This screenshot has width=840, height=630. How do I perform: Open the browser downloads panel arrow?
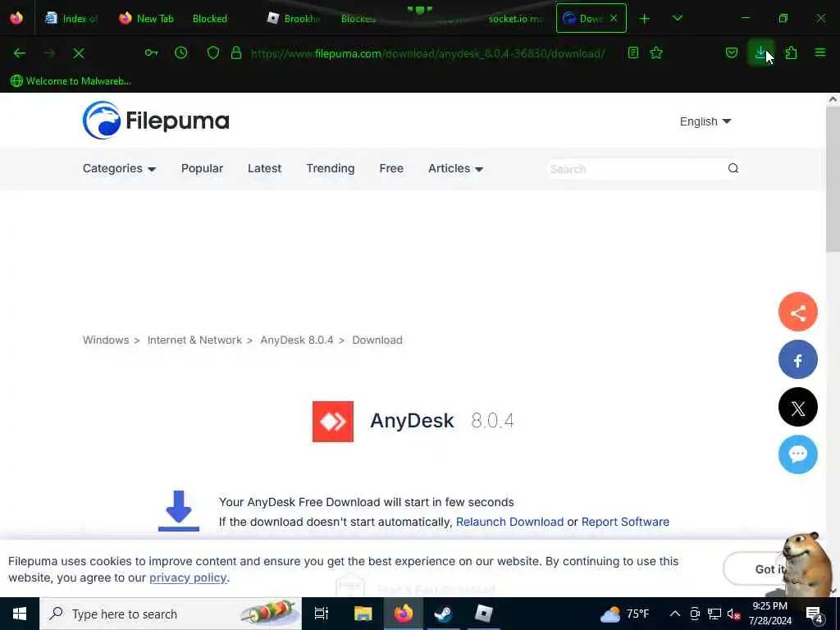coord(760,52)
